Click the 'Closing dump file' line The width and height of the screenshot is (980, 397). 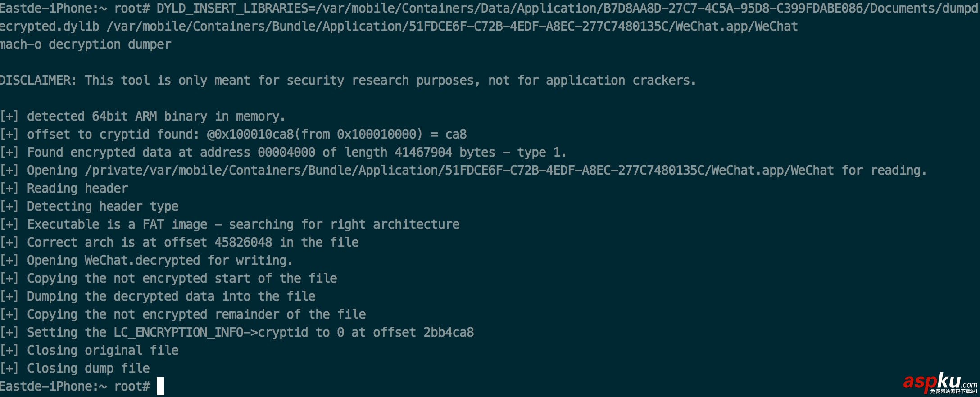[x=88, y=369]
